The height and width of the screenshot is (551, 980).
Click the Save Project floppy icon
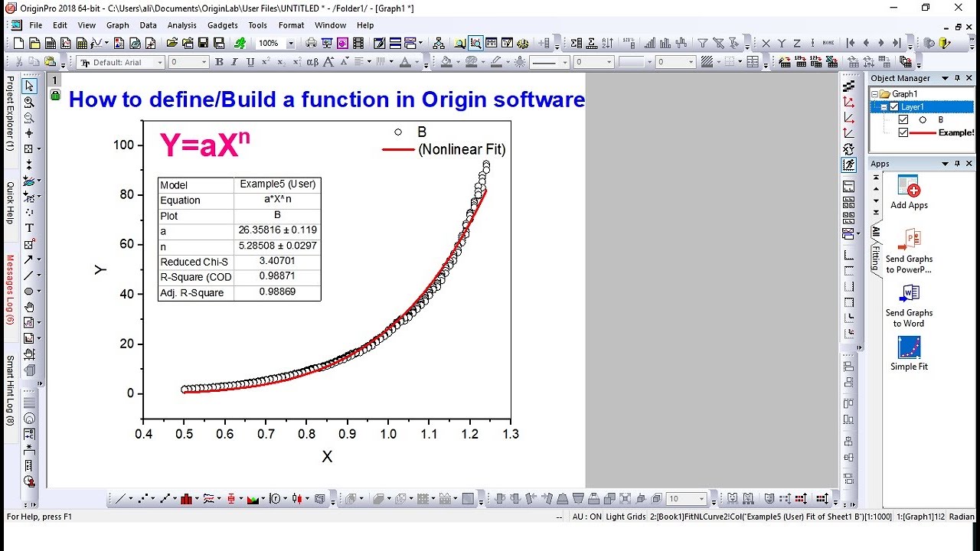(203, 44)
